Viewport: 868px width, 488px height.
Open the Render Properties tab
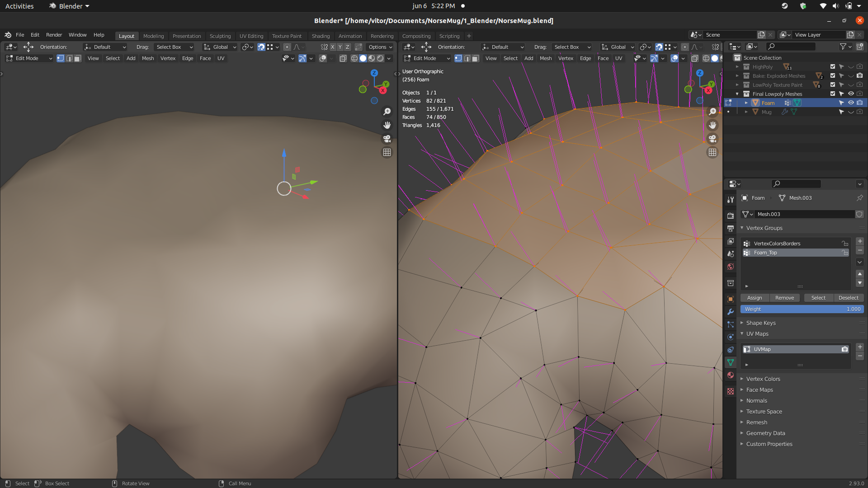[730, 215]
